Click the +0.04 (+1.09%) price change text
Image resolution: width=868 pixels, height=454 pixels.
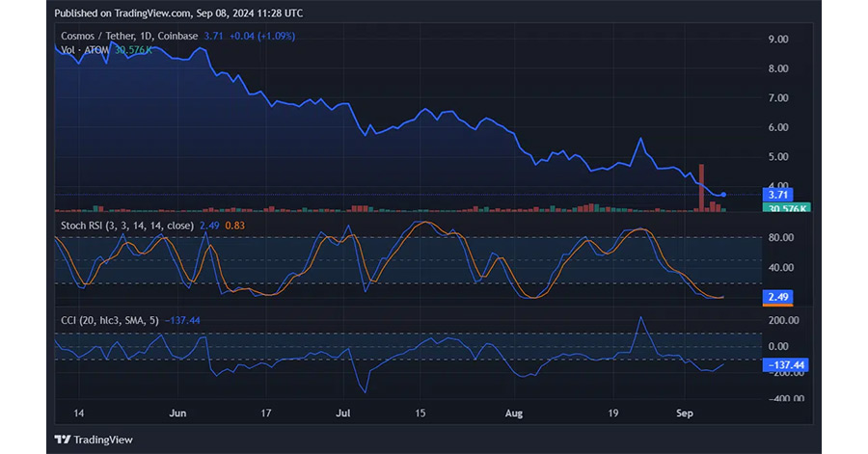coord(262,36)
